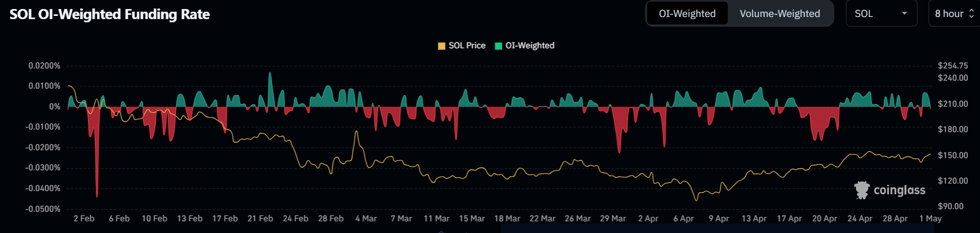This screenshot has height=233, width=980.
Task: Toggle the yellow SOL Price legend swatch
Action: 442,46
